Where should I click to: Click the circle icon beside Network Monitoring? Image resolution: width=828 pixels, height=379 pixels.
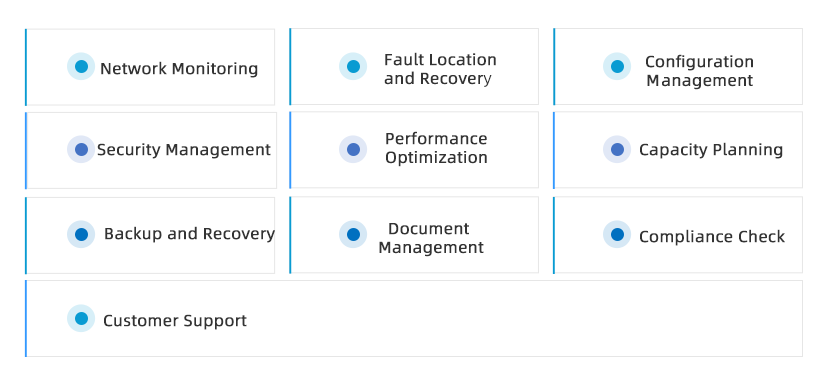tap(81, 67)
